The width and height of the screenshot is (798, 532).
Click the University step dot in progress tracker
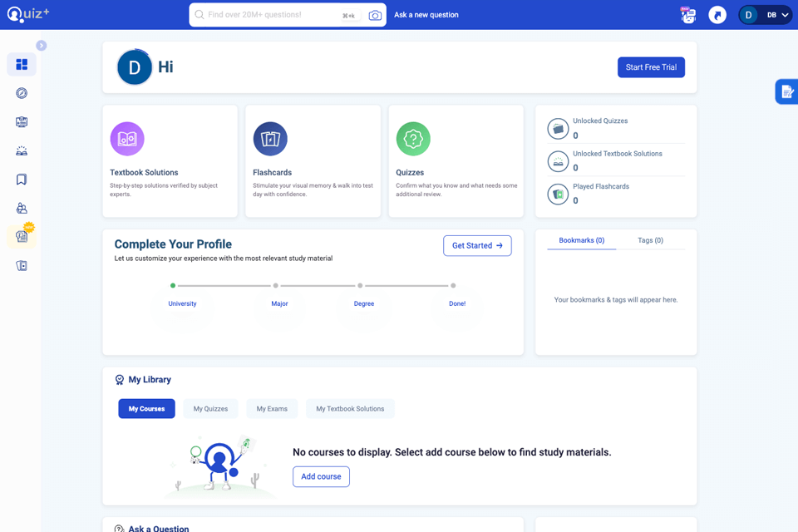tap(173, 286)
